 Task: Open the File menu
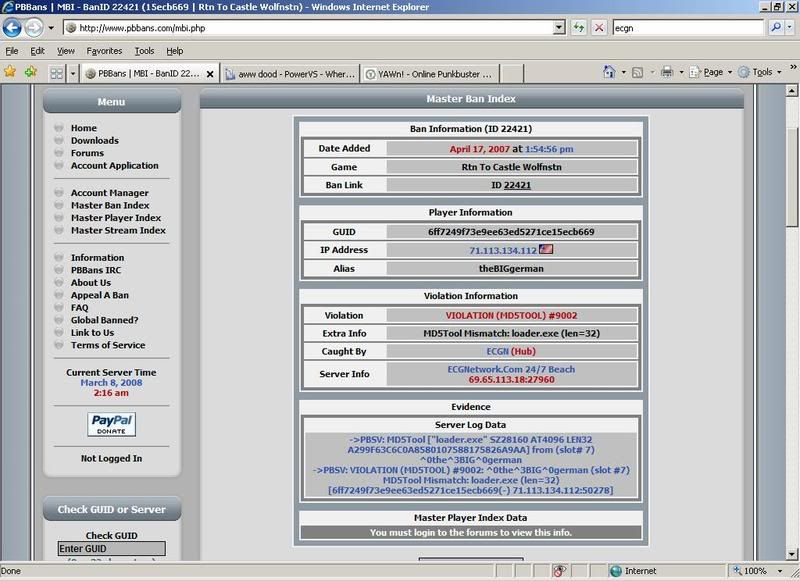11,50
